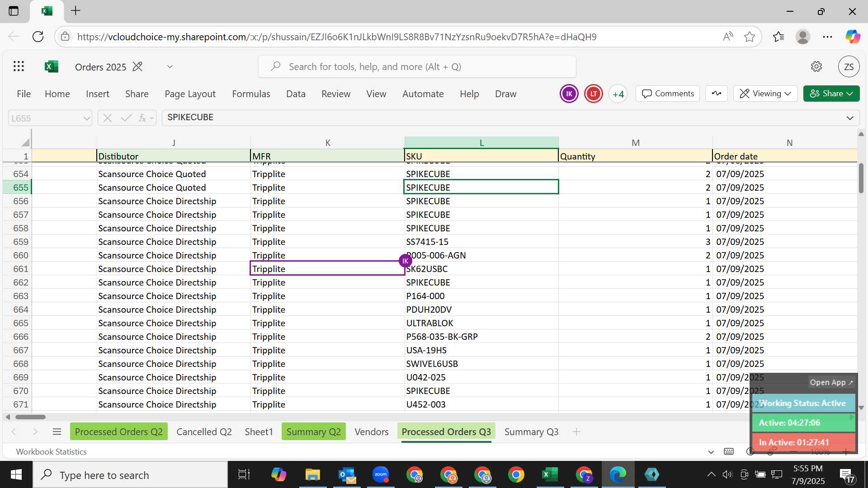Select row 661 header

[17, 268]
